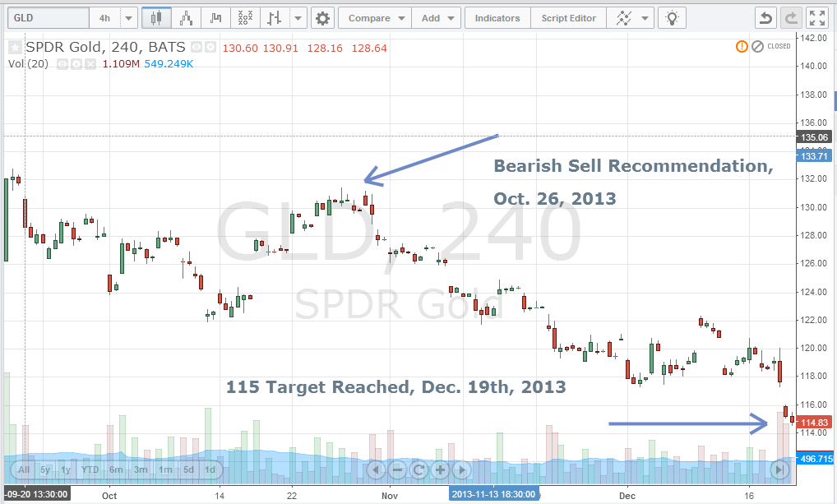Image resolution: width=837 pixels, height=504 pixels.
Task: Redo the chart action
Action: [791, 18]
